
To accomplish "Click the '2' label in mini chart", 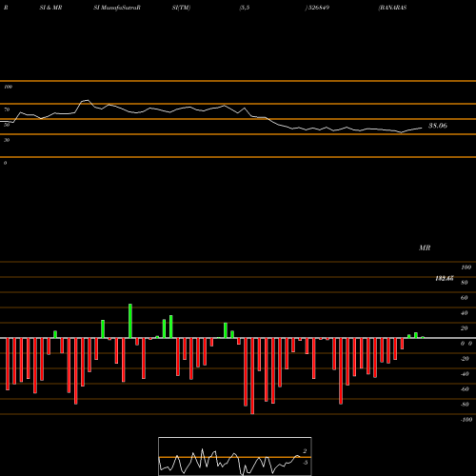I will click(x=305, y=451).
